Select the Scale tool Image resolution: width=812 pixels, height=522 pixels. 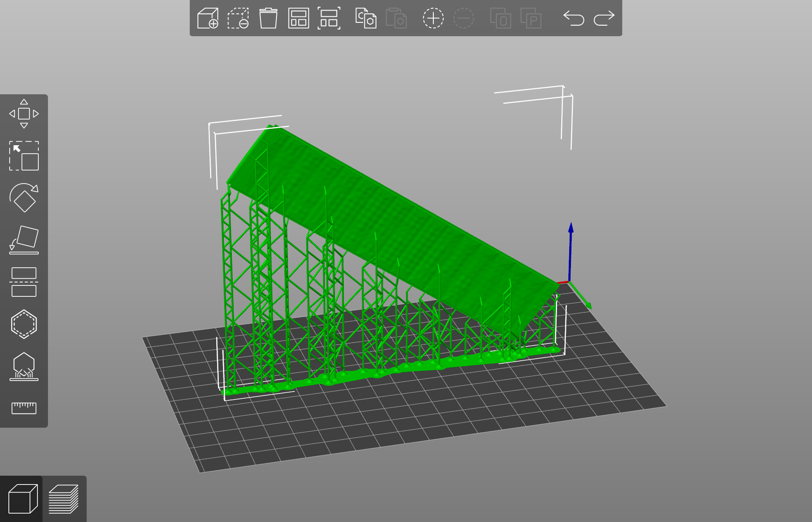(24, 156)
